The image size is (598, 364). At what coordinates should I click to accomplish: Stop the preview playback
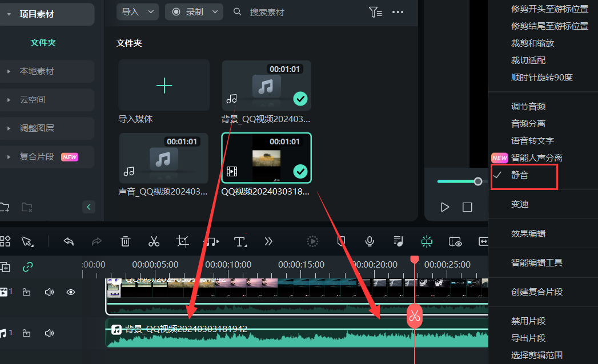(467, 207)
